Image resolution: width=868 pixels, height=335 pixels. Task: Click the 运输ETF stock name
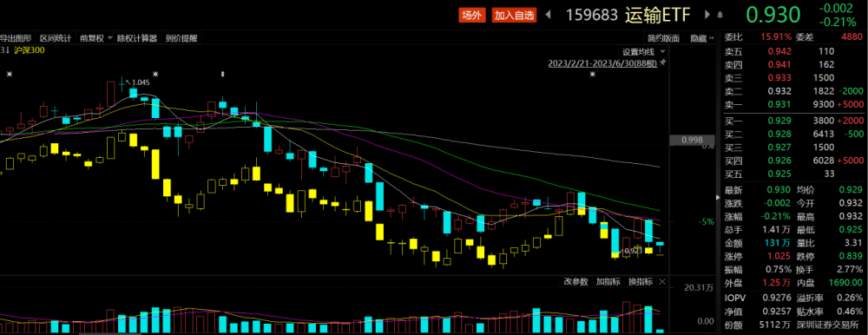[658, 15]
